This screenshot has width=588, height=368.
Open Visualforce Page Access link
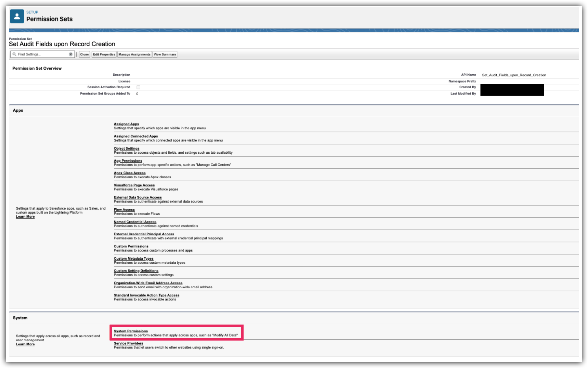(x=134, y=185)
